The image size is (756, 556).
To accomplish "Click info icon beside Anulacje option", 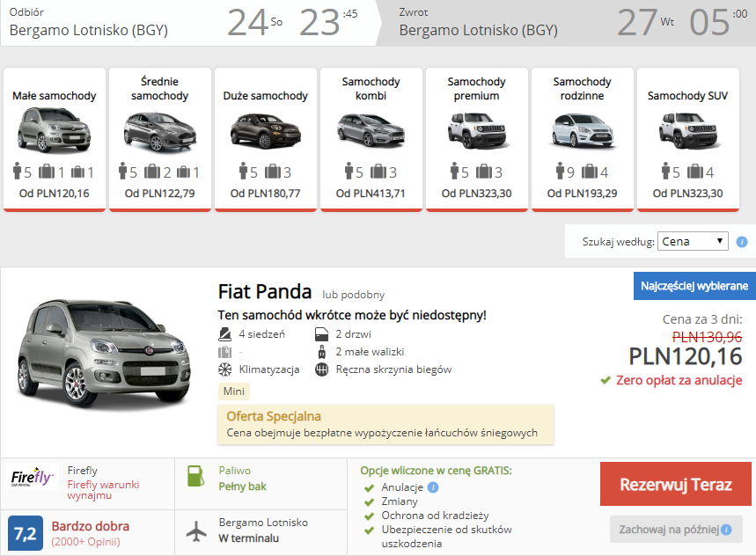I will coord(433,487).
